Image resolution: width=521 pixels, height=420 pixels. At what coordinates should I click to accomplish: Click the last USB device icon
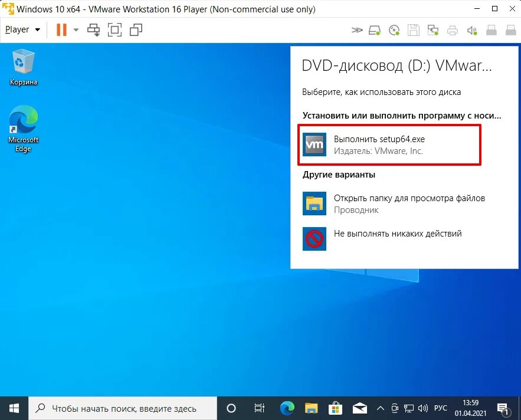511,30
